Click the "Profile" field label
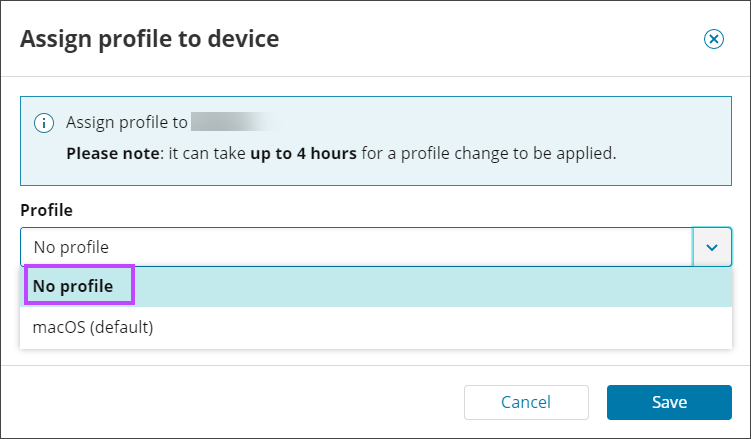The height and width of the screenshot is (439, 751). click(46, 211)
